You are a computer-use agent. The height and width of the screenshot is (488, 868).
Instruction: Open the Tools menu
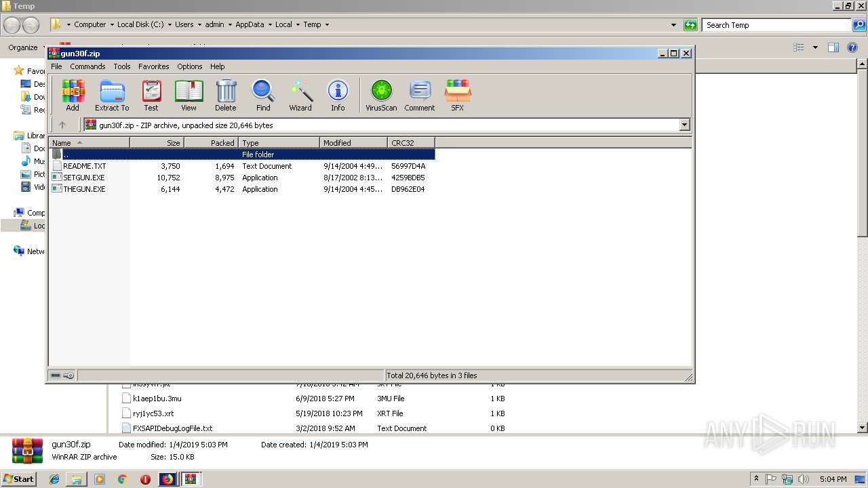click(122, 66)
